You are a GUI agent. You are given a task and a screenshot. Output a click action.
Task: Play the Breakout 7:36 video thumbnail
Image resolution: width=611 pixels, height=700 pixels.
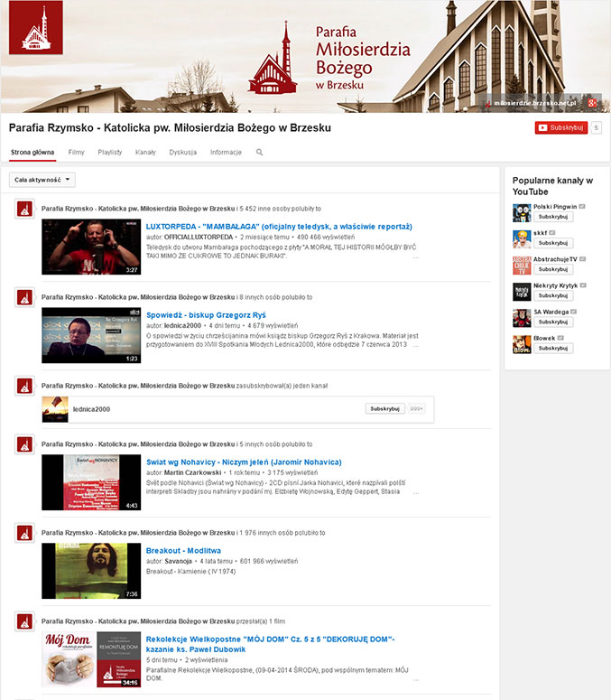[91, 571]
